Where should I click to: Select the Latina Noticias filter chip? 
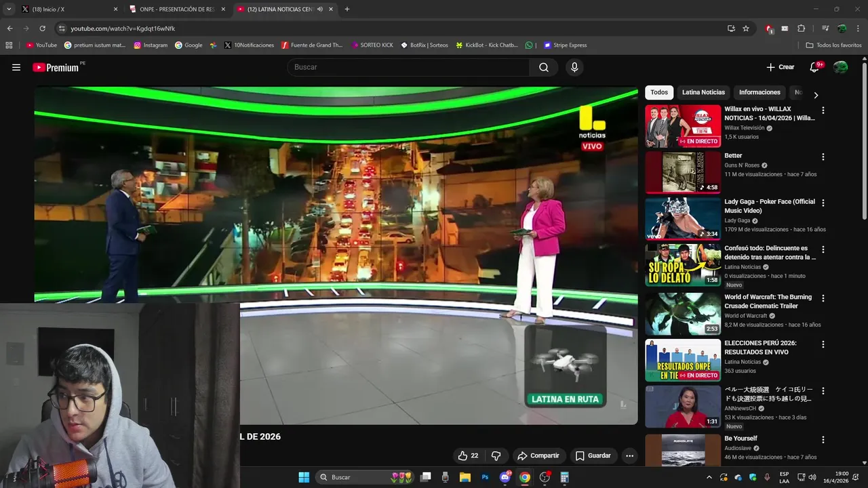tap(703, 92)
